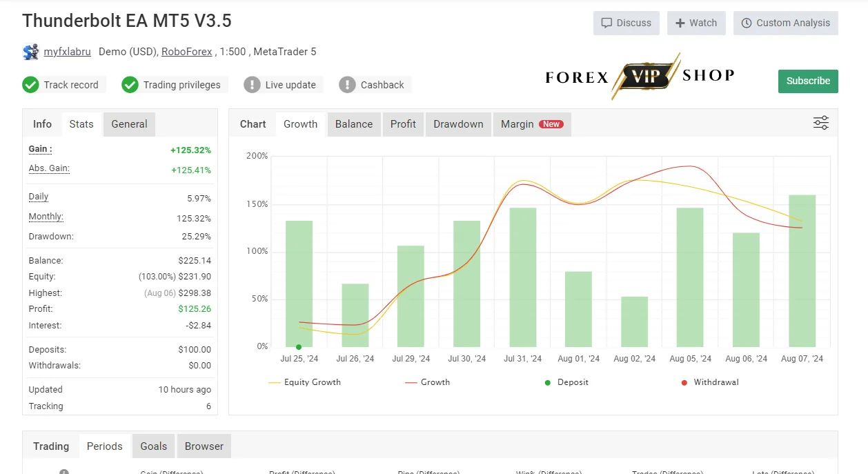Screen dimensions: 868x474
Task: Select the Periods tab
Action: click(x=105, y=446)
